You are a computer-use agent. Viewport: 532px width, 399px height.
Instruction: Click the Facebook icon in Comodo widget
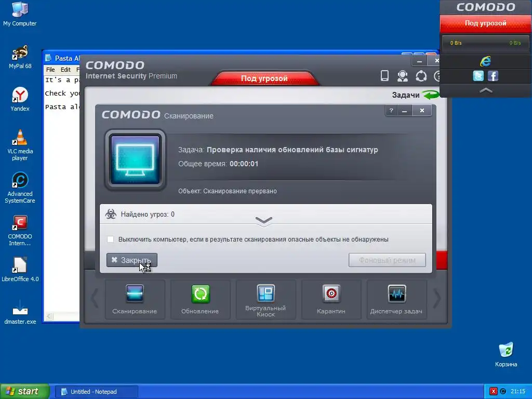(493, 76)
